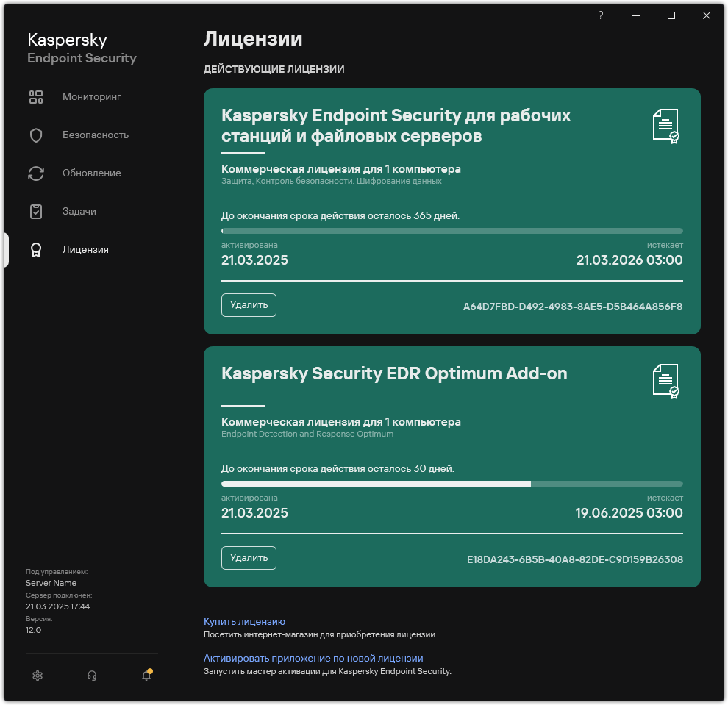The image size is (728, 705).
Task: Open the Мониторинг section
Action: (91, 96)
